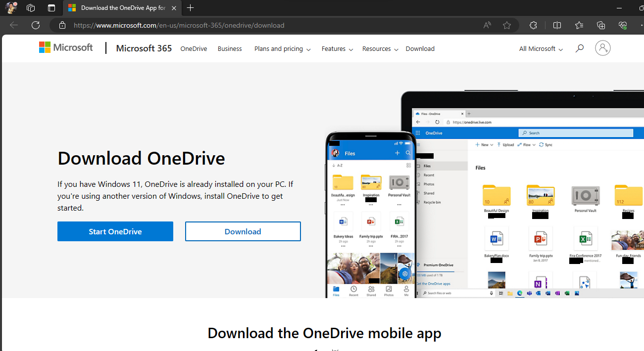The height and width of the screenshot is (351, 644).
Task: Refresh the current page
Action: (36, 25)
